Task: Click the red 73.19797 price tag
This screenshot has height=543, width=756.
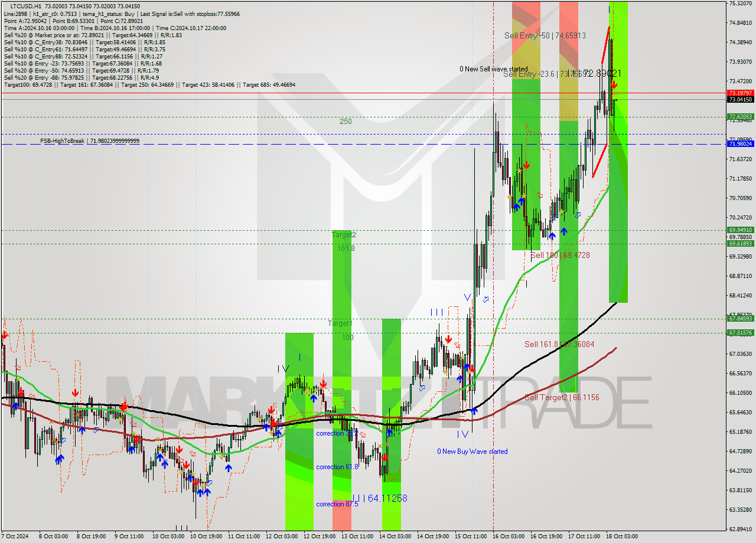Action: coord(740,93)
